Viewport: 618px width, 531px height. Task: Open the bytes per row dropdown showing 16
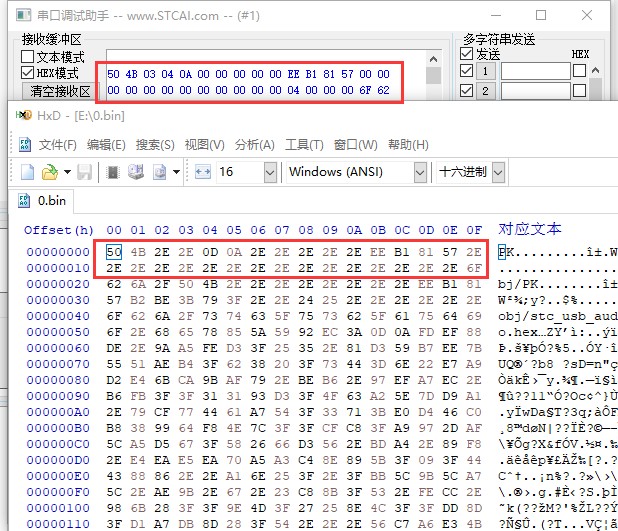coord(270,172)
